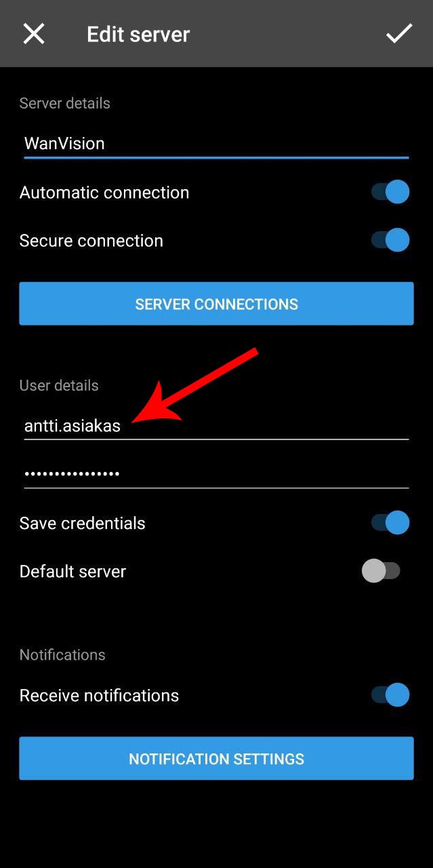
Task: Tap the Secure connection label
Action: tap(91, 241)
